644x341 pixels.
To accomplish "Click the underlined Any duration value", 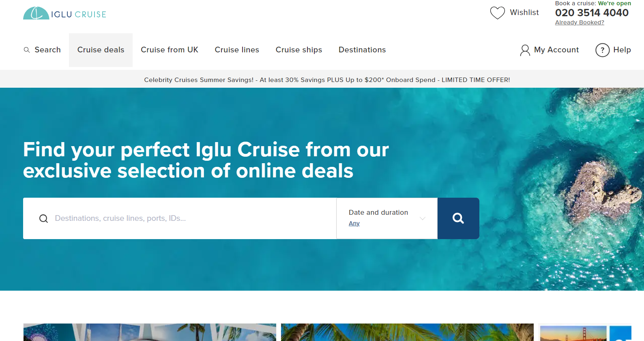I will pos(354,223).
